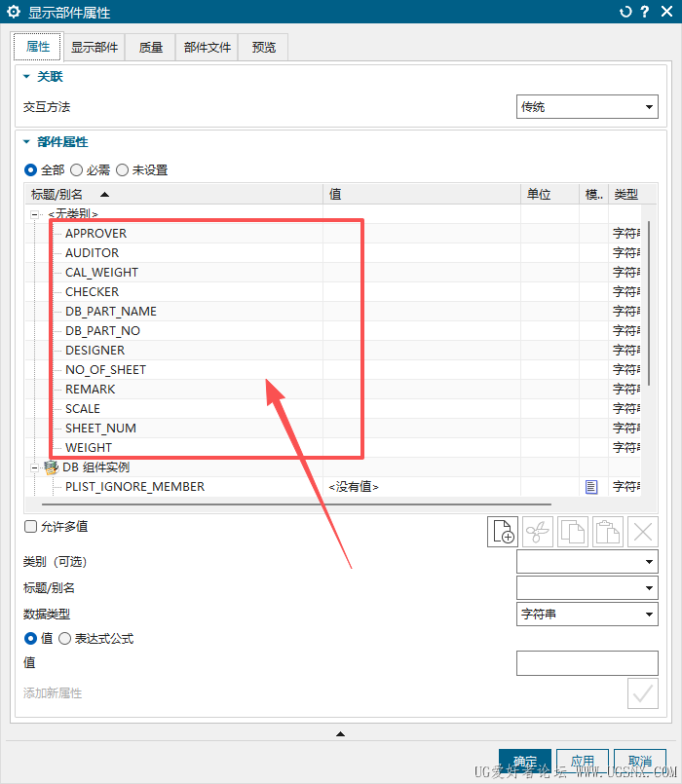This screenshot has height=784, width=682.
Task: Open help with the question mark icon
Action: point(645,12)
